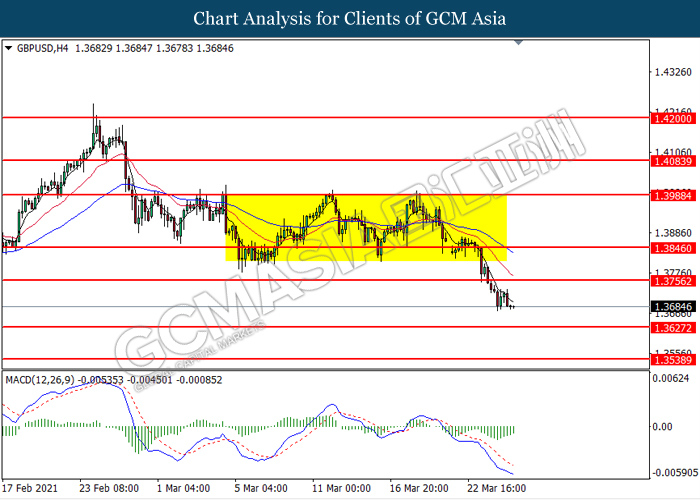Click the 1.38860 price scale value
700x500 pixels.
click(673, 233)
